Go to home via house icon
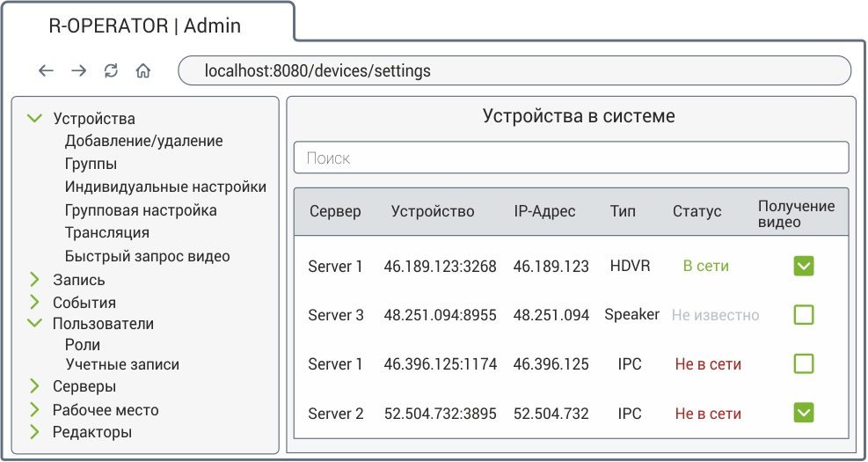Screen dimensions: 868x462 click(142, 71)
